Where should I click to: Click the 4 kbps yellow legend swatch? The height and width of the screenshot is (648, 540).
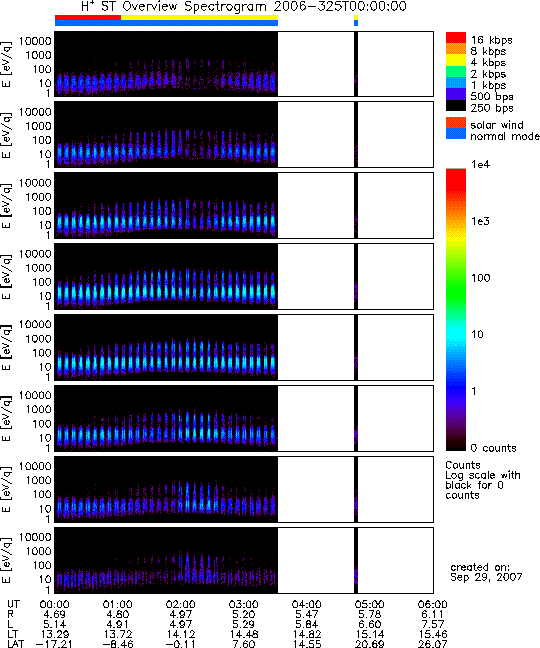click(456, 60)
